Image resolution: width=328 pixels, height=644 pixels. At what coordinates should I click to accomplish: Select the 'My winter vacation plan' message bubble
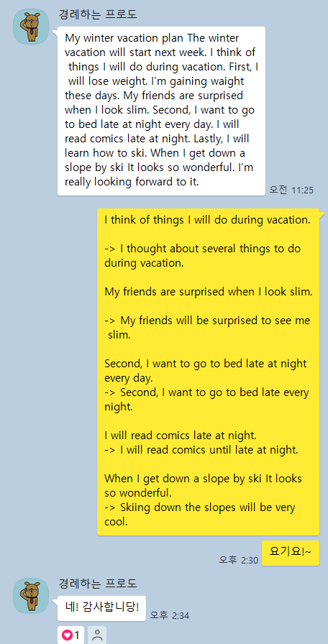pos(161,111)
